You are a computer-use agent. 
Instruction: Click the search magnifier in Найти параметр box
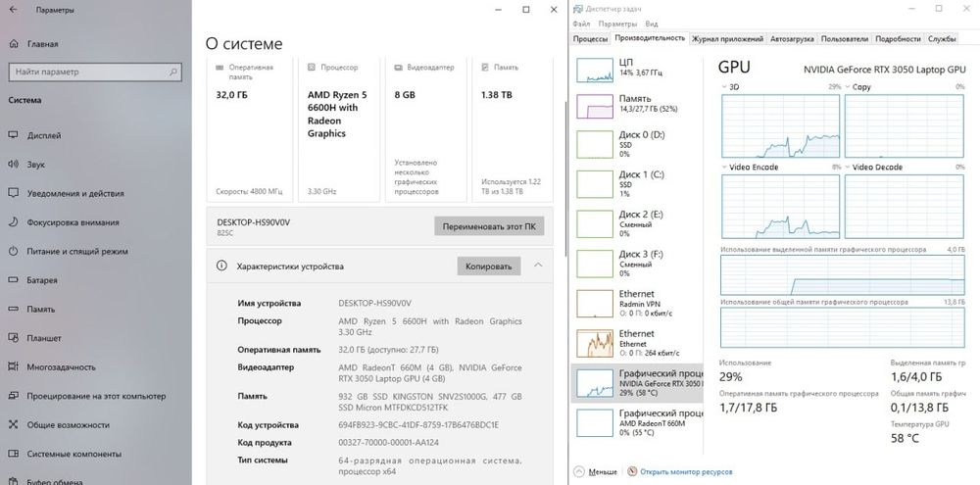point(173,72)
